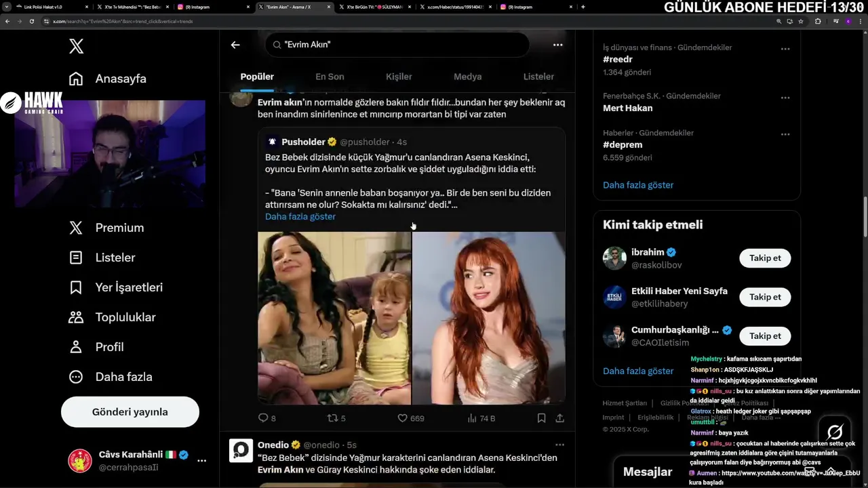Open account options next to Câvs Karahânli
868x488 pixels.
coord(201,461)
